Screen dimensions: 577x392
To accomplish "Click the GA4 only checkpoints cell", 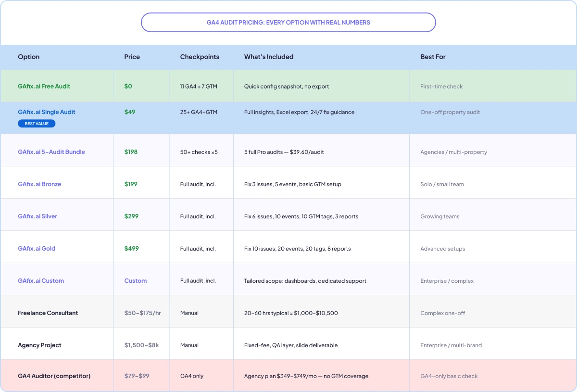I will tap(192, 376).
